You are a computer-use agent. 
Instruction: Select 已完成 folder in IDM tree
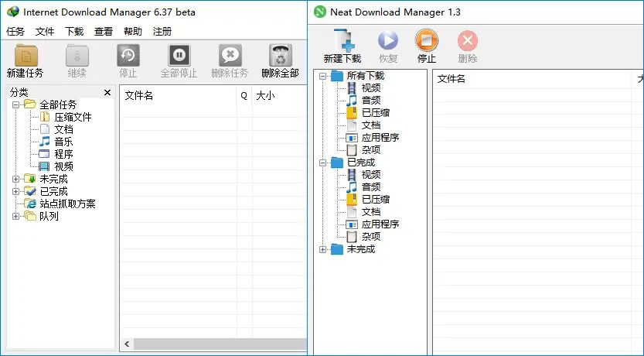click(x=53, y=191)
